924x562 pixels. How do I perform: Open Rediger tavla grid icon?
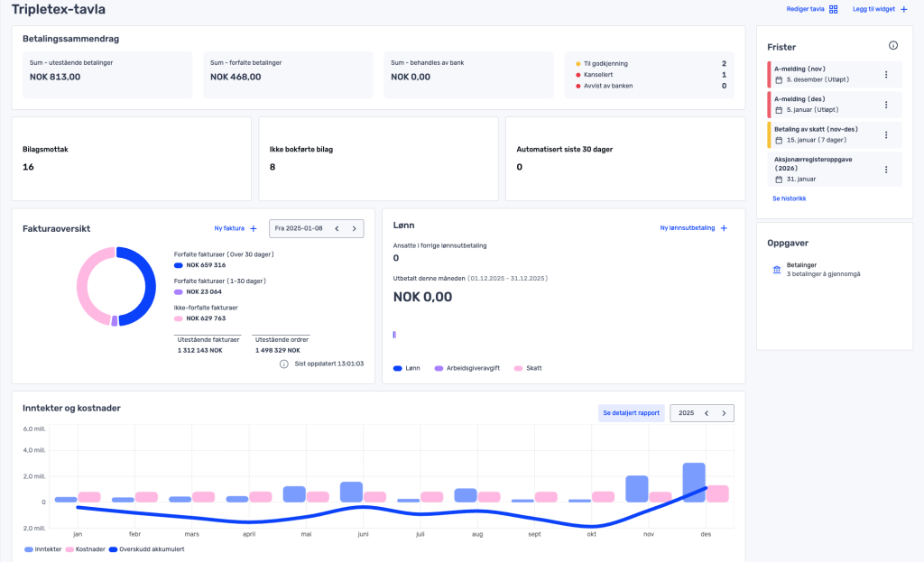tap(833, 9)
